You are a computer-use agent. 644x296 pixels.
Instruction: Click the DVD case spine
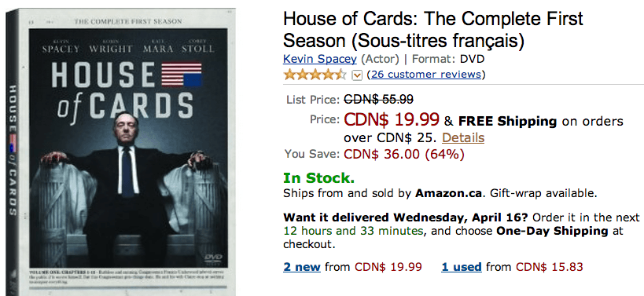click(13, 150)
